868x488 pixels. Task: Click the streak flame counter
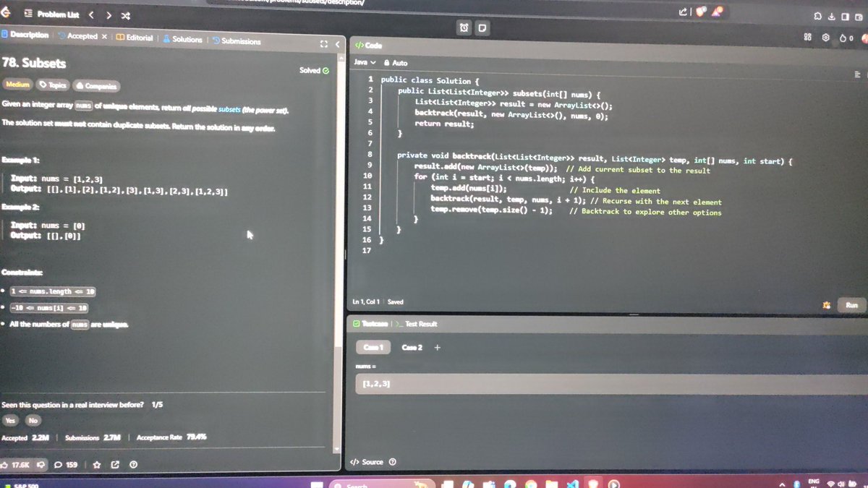pyautogui.click(x=847, y=38)
